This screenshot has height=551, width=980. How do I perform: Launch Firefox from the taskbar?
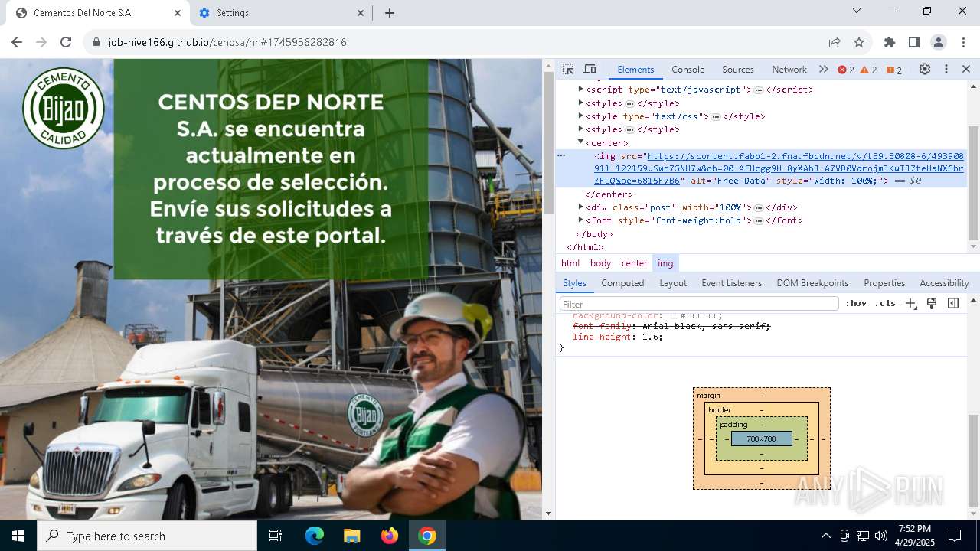click(x=390, y=536)
